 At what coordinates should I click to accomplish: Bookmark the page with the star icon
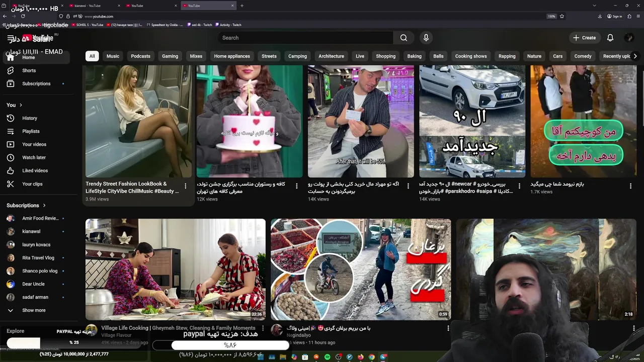pos(562,16)
